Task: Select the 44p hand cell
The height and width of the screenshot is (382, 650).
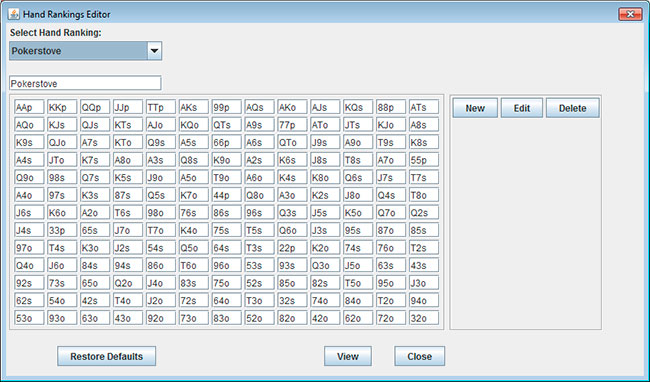Action: tap(226, 195)
